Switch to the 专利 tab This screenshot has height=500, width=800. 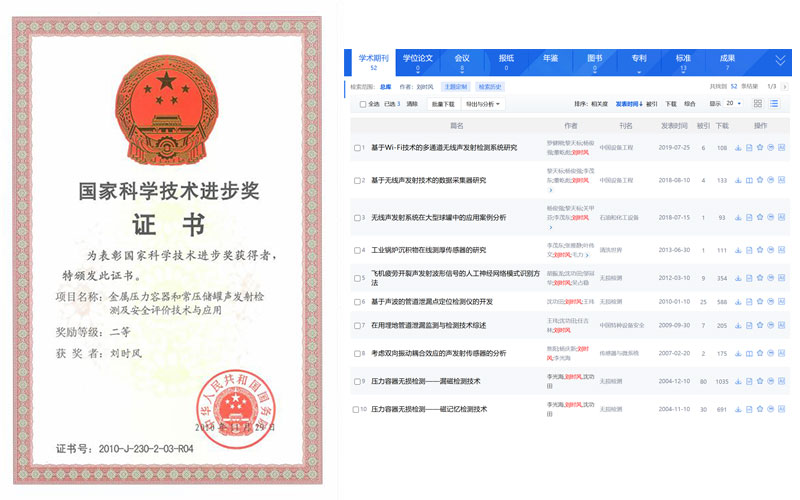pos(639,62)
